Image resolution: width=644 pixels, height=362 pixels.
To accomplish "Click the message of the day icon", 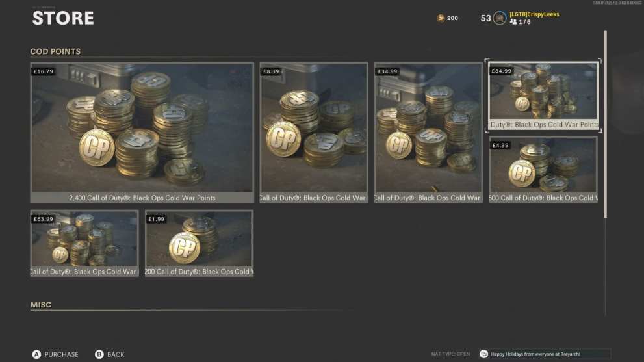I will pyautogui.click(x=484, y=354).
